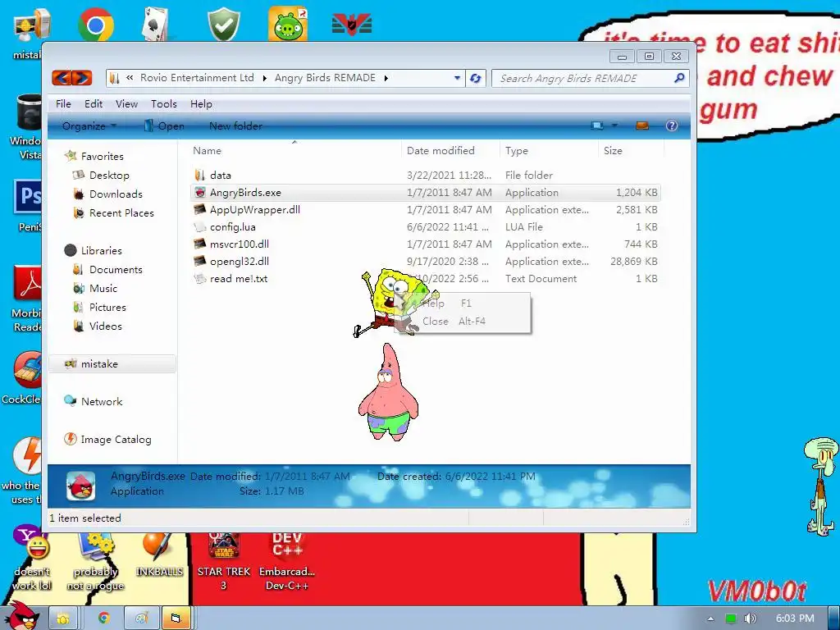
Task: Click the search magnifier icon
Action: (679, 78)
